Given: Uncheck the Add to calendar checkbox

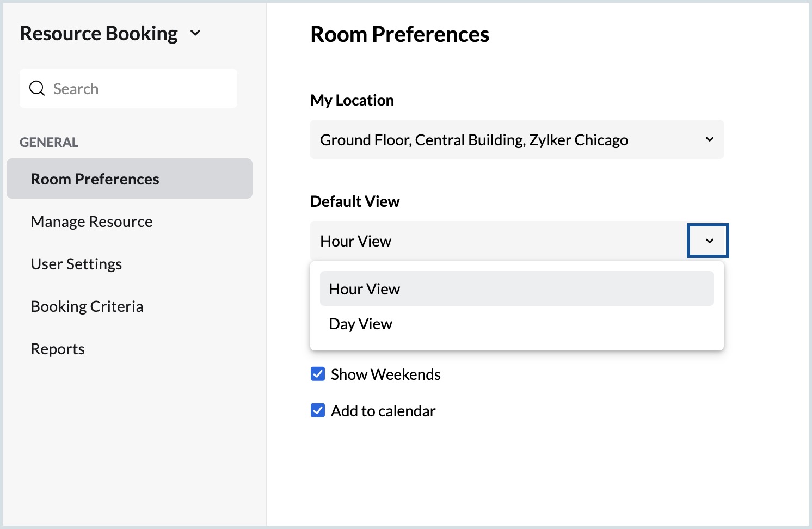Looking at the screenshot, I should 318,410.
